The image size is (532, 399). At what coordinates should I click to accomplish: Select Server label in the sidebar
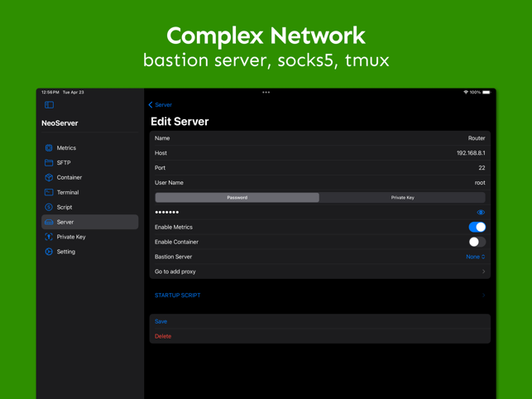pos(65,222)
